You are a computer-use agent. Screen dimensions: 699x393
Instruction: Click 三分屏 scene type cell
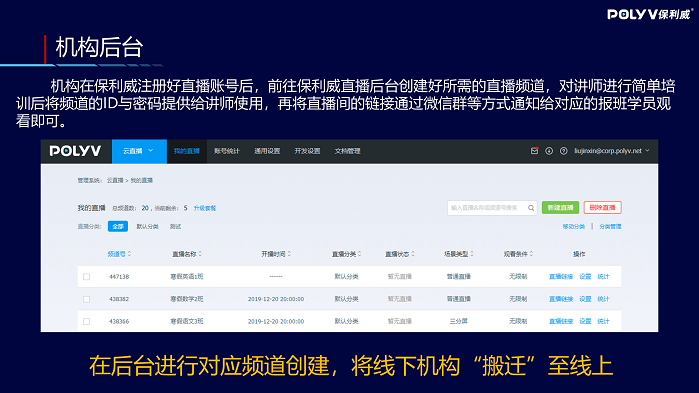pos(459,321)
